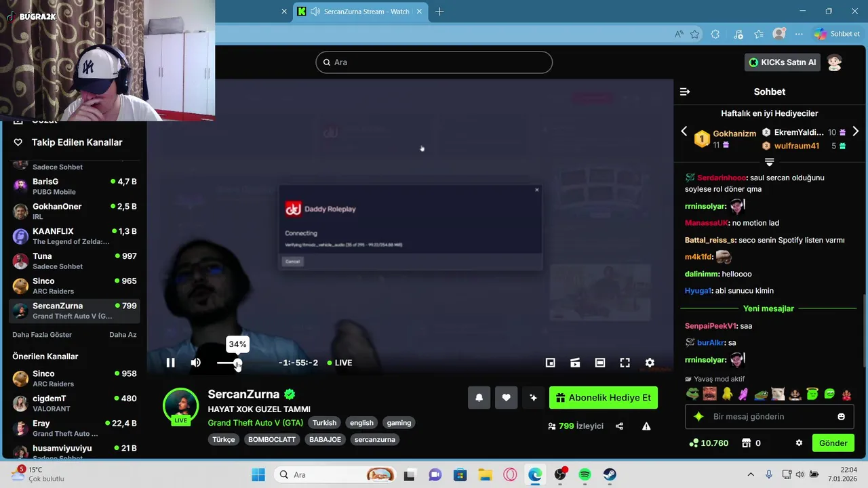Open Gokhanizm top gifter
This screenshot has width=868, height=488.
(734, 134)
